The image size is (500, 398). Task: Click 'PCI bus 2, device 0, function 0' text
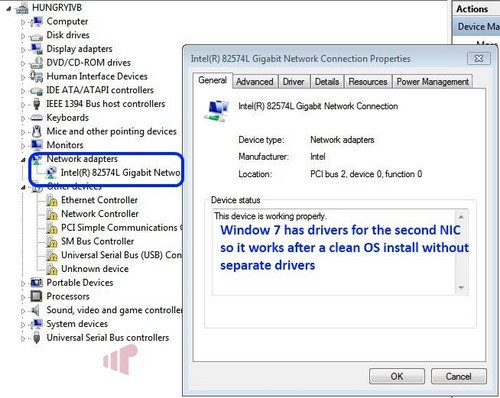pyautogui.click(x=366, y=174)
